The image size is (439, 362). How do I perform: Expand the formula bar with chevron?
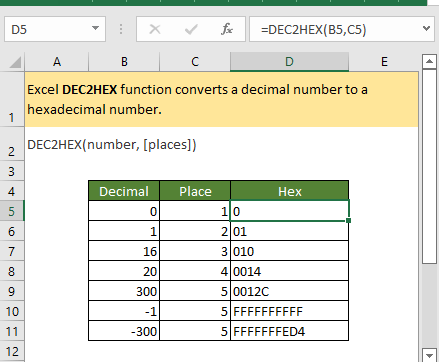pyautogui.click(x=426, y=29)
